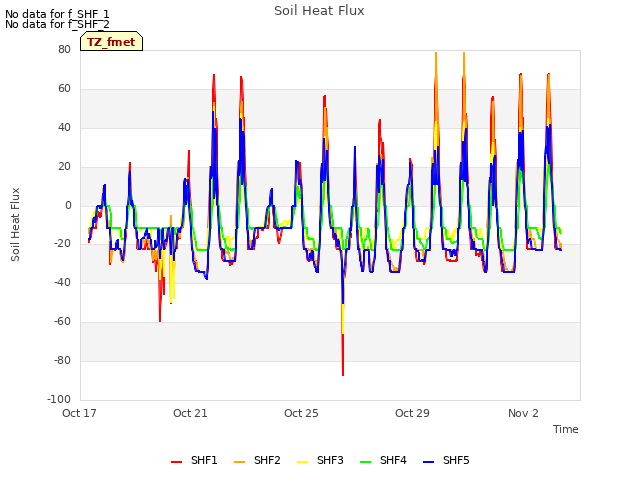640x480 pixels.
Task: Click the orange SHF2 legend swatch
Action: click(239, 461)
